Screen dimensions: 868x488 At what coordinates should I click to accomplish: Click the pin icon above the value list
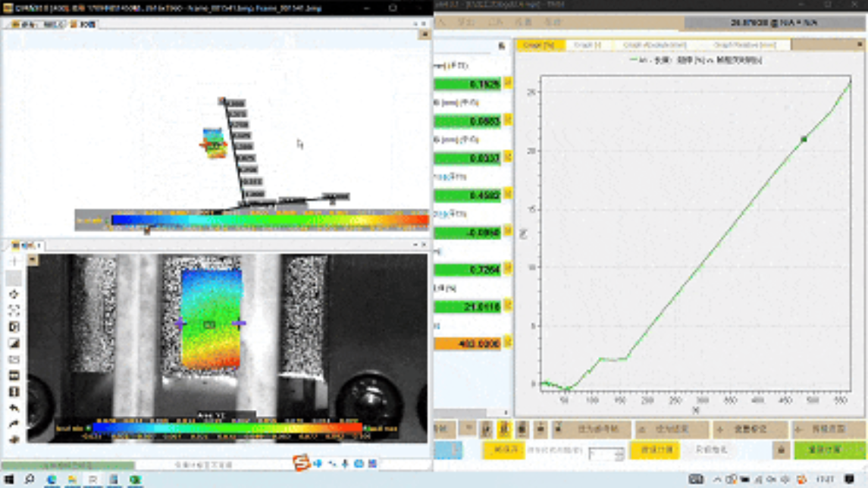(x=501, y=46)
